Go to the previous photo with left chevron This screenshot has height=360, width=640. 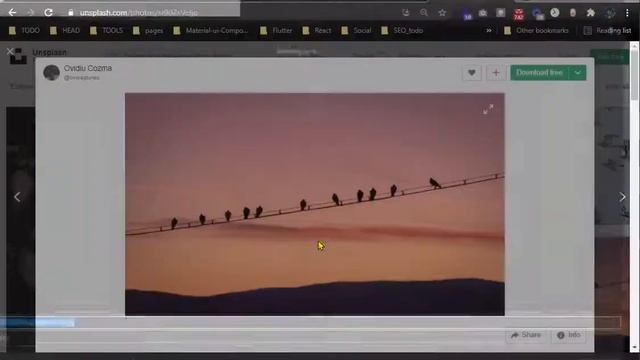click(x=17, y=197)
